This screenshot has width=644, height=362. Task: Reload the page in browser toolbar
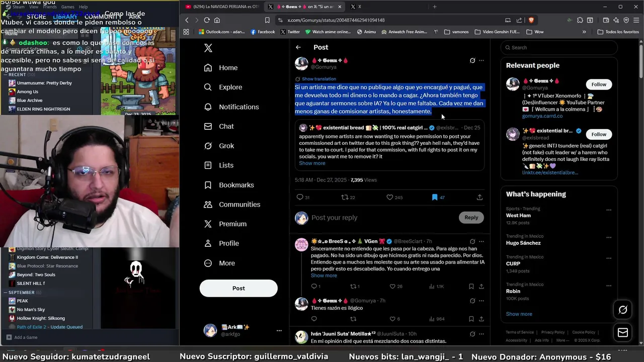207,20
